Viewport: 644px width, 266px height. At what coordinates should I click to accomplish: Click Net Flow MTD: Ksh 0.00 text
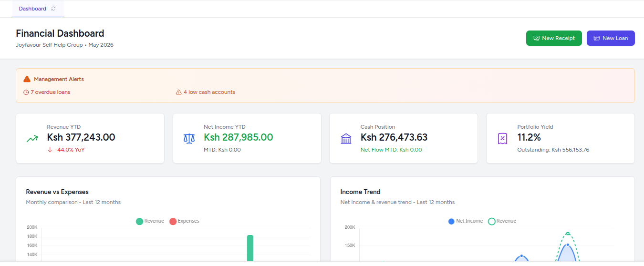coord(391,150)
